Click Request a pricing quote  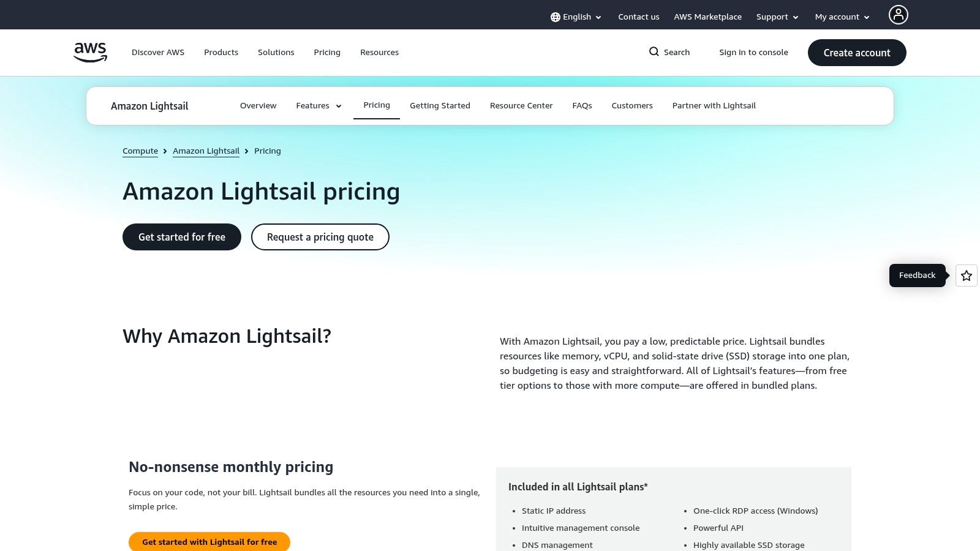pyautogui.click(x=320, y=237)
